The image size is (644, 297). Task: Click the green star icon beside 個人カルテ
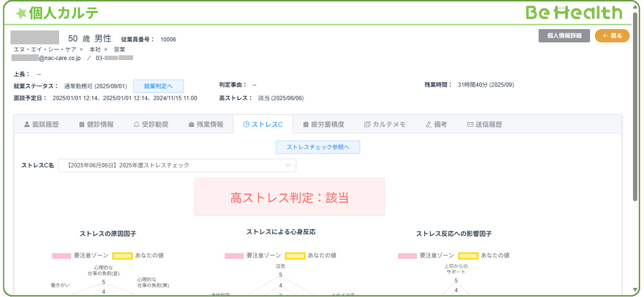point(21,14)
